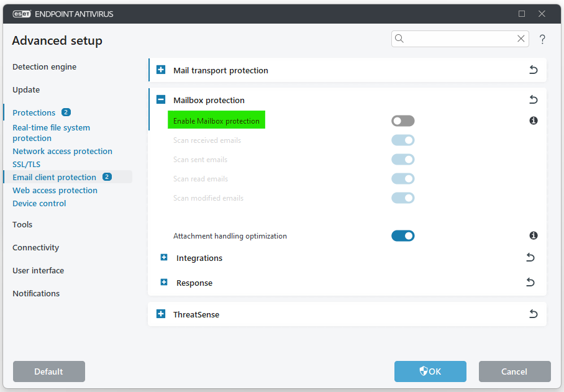Revert Mail transport protection settings
This screenshot has width=564, height=392.
(533, 70)
